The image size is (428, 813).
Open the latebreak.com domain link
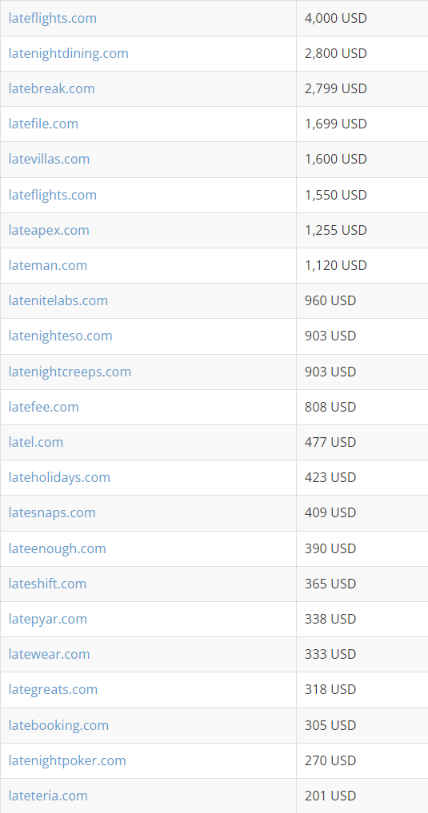[x=51, y=89]
